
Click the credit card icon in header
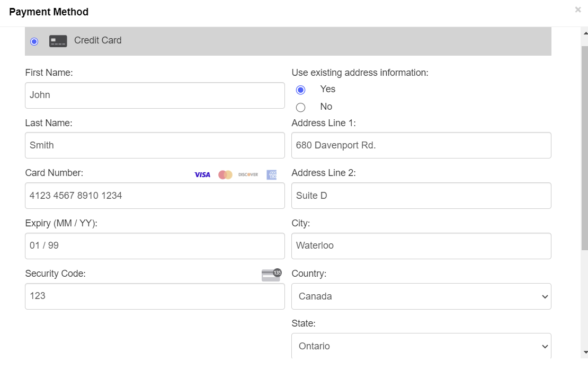58,41
